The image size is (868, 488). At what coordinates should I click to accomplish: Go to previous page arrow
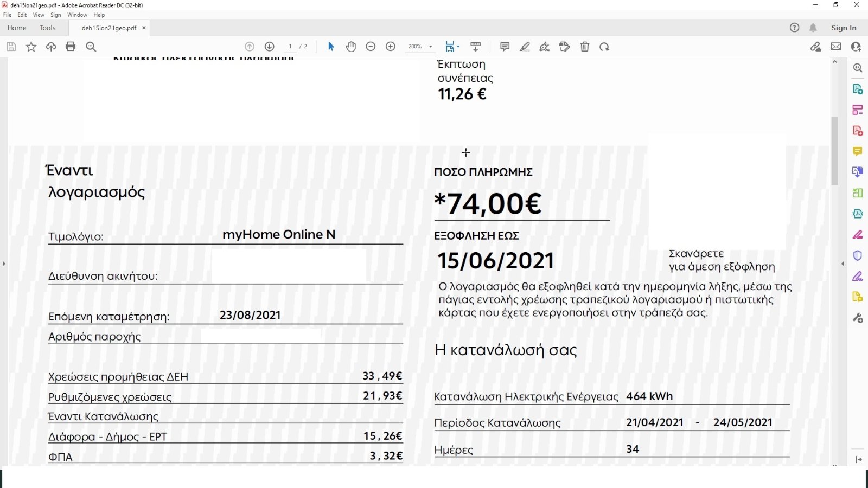point(250,47)
